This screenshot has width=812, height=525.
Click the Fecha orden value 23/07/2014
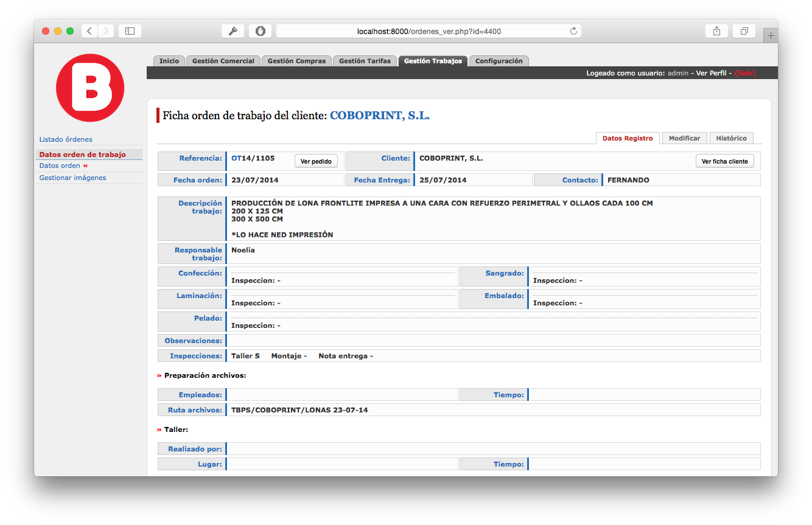[255, 180]
